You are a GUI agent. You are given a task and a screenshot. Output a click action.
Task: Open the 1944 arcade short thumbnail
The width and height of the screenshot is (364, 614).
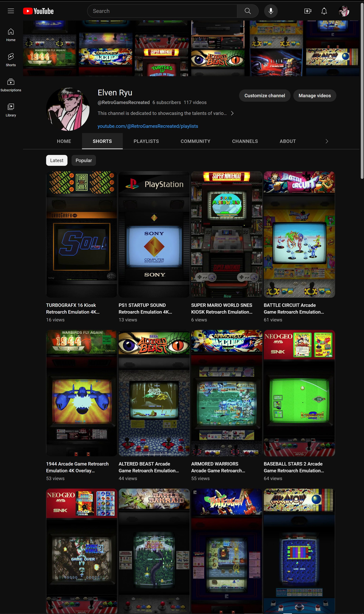pos(82,393)
